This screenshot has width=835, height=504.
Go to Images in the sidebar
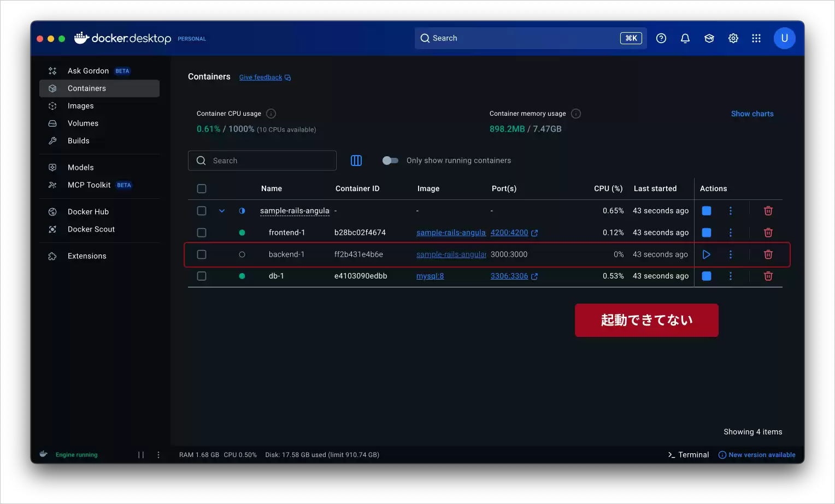tap(81, 106)
